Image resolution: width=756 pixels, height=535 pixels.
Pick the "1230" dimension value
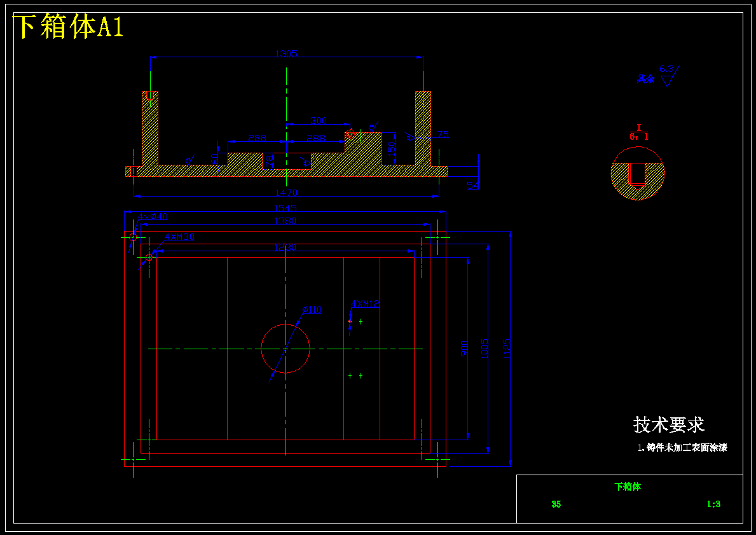tap(285, 247)
